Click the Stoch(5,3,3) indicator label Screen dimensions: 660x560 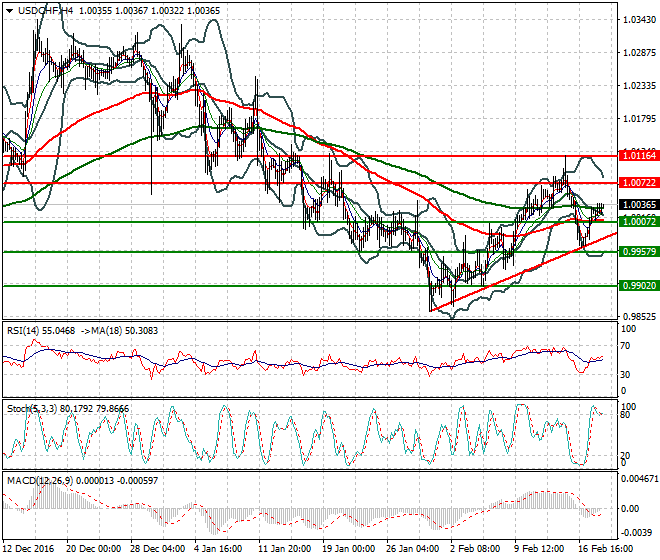coord(32,409)
